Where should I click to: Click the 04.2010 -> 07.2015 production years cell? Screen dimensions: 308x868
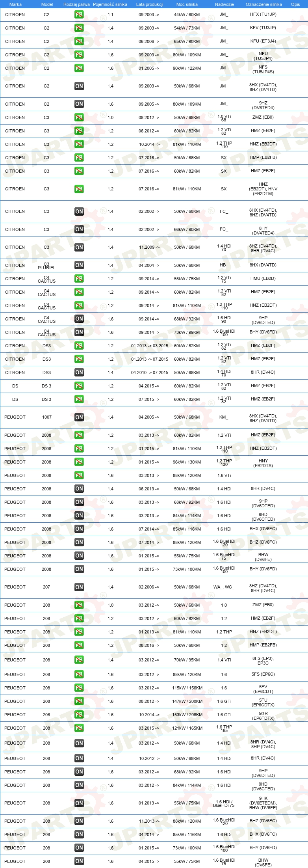pyautogui.click(x=150, y=373)
